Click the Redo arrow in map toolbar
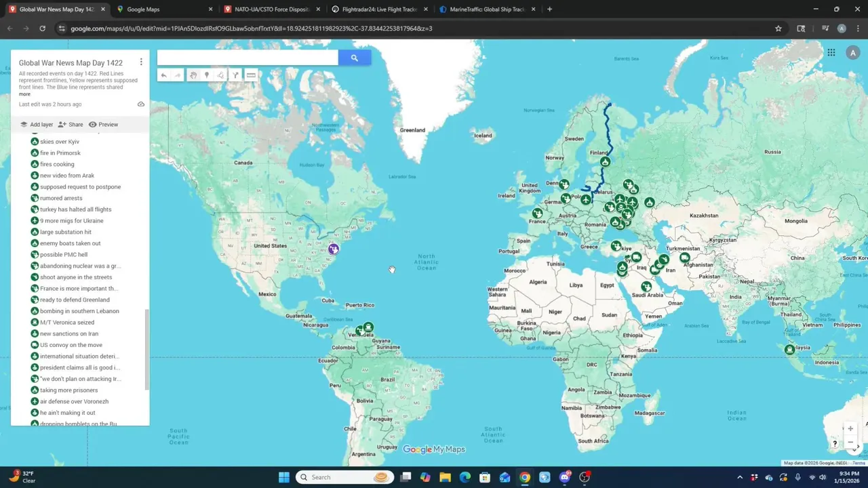868x488 pixels. (178, 75)
